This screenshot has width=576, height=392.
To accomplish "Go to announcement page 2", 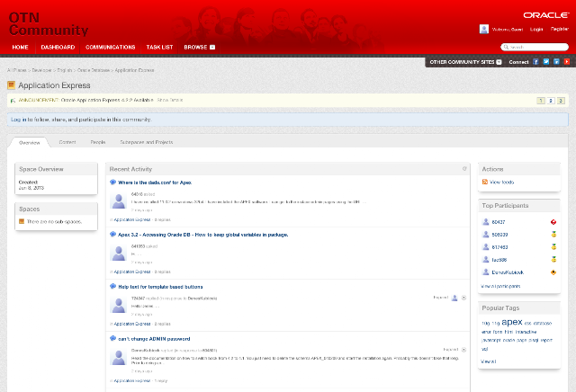I will click(551, 101).
